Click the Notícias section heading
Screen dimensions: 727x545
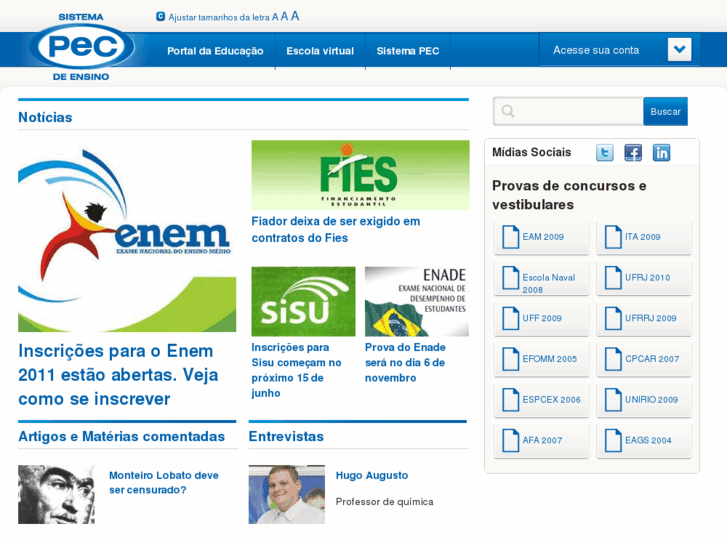click(x=45, y=117)
